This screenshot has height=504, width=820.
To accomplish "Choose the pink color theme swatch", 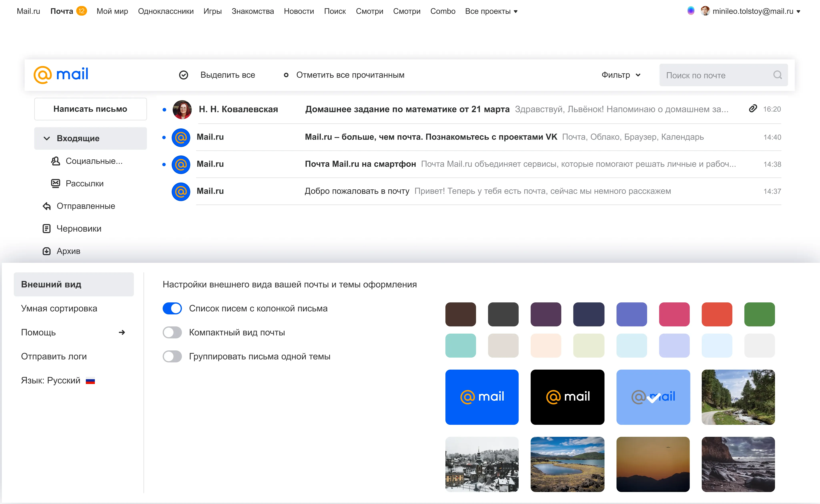I will point(674,314).
